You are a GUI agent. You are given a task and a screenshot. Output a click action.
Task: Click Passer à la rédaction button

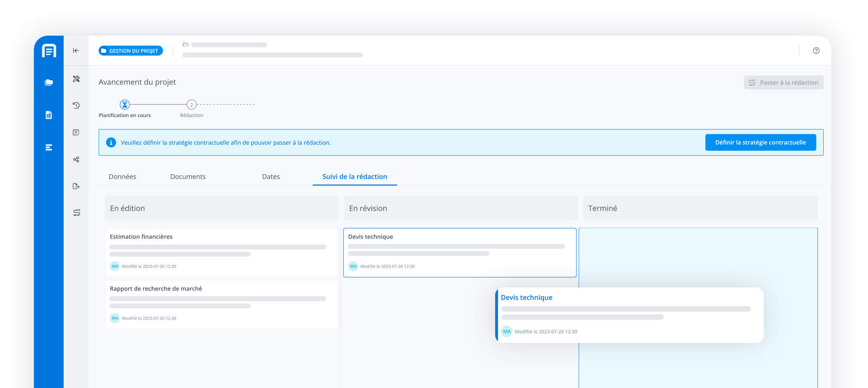pyautogui.click(x=783, y=83)
